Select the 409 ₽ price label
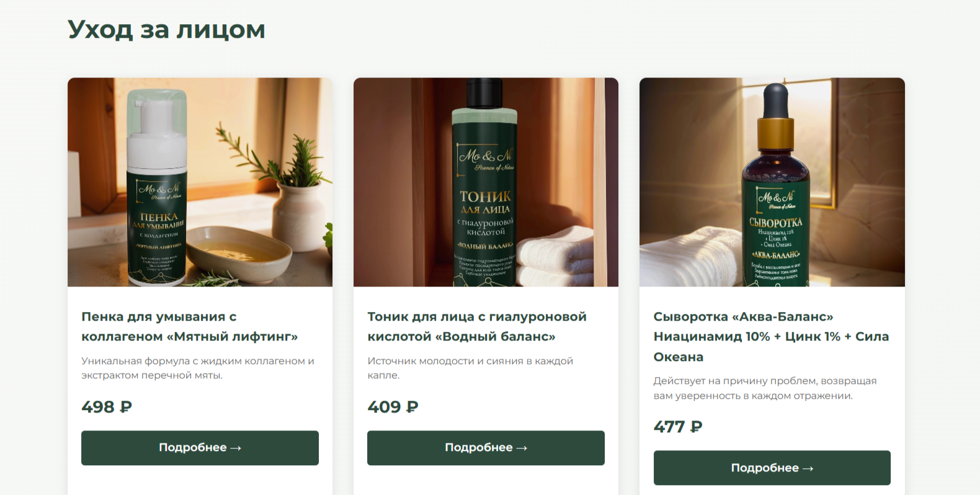 (x=393, y=407)
